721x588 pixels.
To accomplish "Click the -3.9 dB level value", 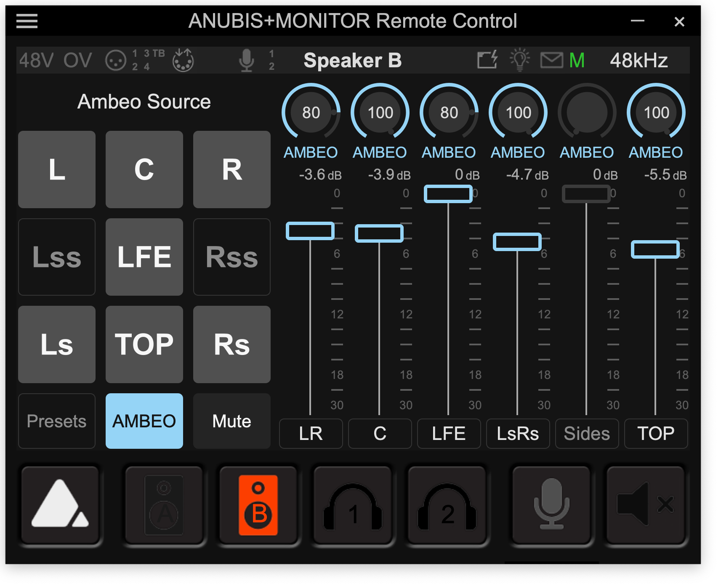I will click(389, 175).
